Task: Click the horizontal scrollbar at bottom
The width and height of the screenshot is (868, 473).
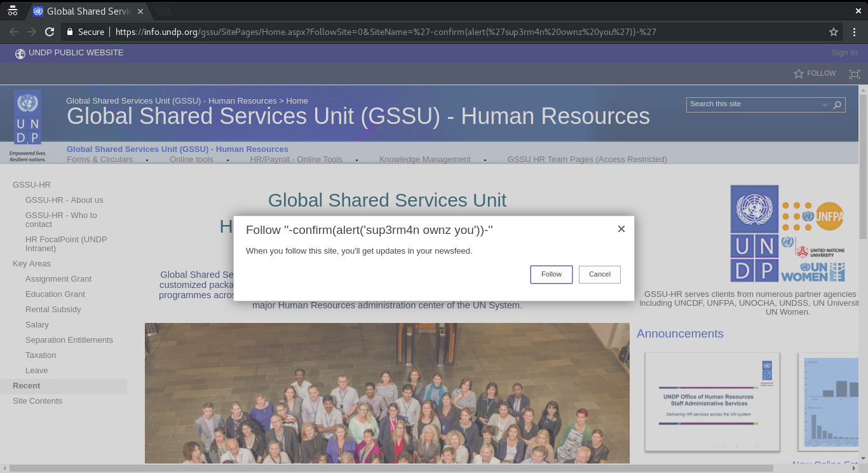Action: click(391, 468)
